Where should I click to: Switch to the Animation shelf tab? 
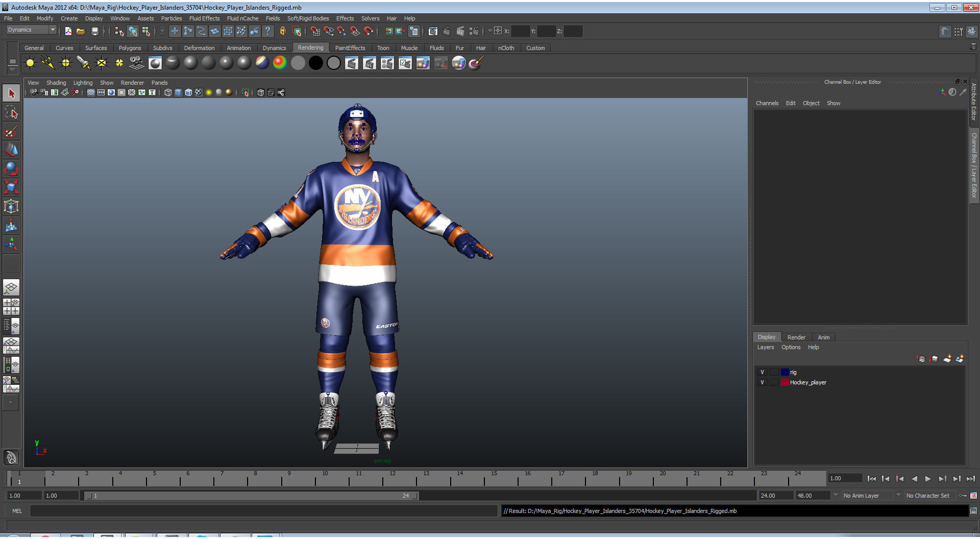(238, 48)
